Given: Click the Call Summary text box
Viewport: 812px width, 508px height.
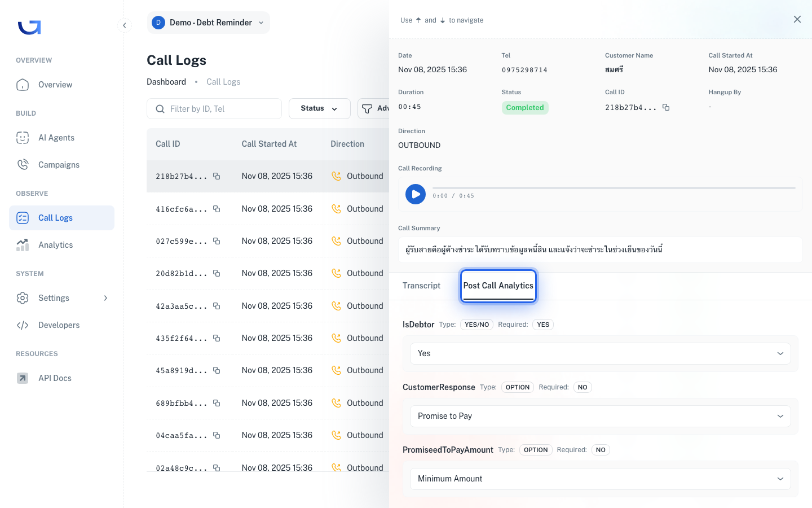Looking at the screenshot, I should point(601,249).
